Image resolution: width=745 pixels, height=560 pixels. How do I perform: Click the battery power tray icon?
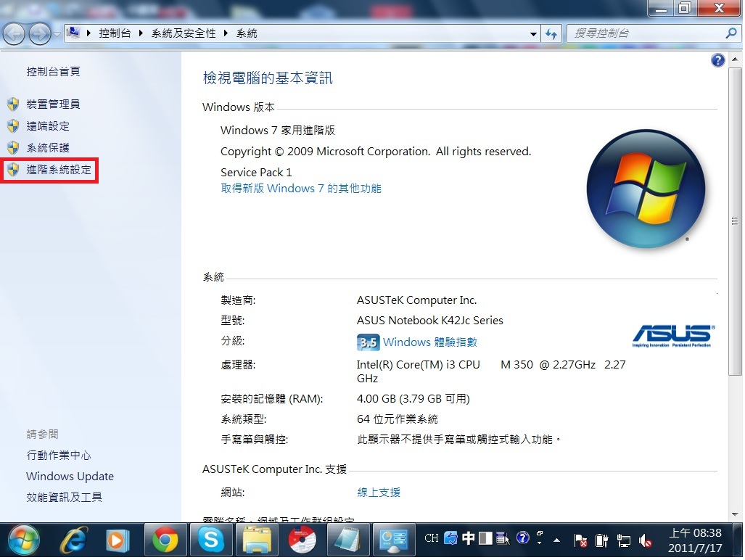coord(602,540)
